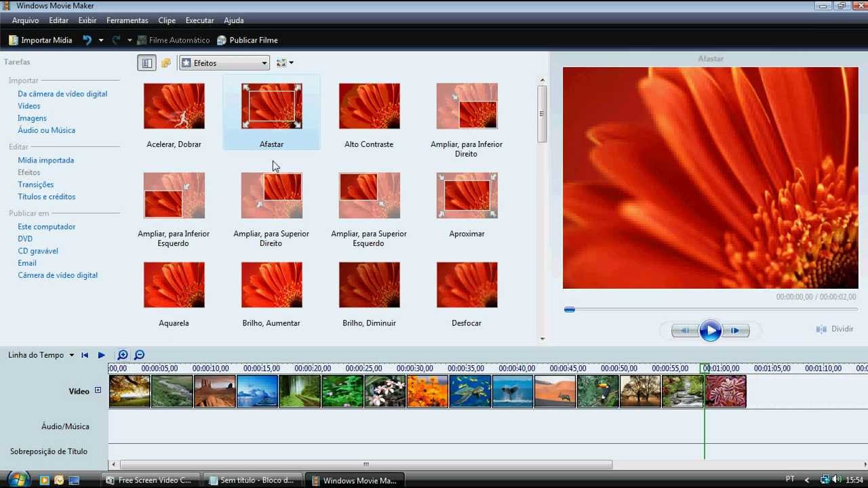Open the Arquivo menu

click(25, 20)
